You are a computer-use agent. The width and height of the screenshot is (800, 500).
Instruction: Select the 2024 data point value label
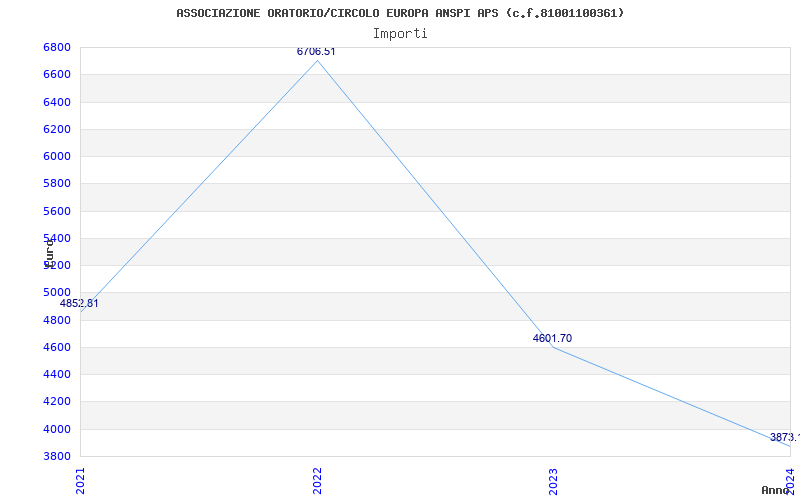(x=785, y=437)
